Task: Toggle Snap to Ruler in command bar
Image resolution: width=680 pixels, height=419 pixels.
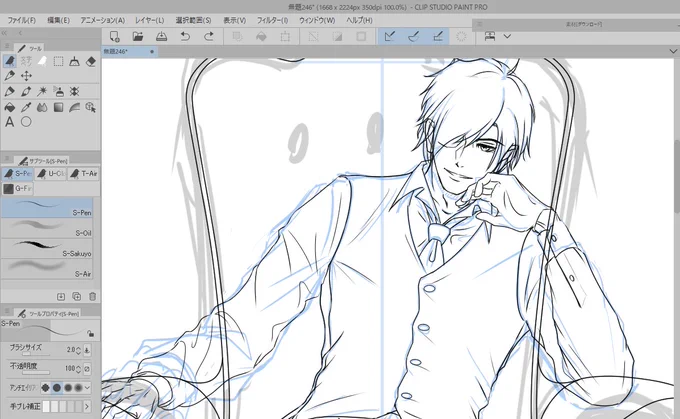Action: click(390, 36)
